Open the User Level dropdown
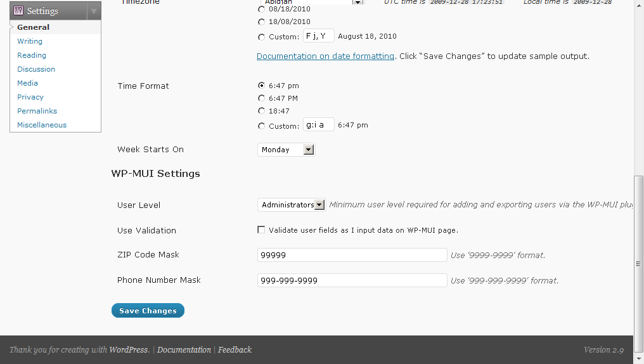The height and width of the screenshot is (364, 644). pyautogui.click(x=292, y=205)
